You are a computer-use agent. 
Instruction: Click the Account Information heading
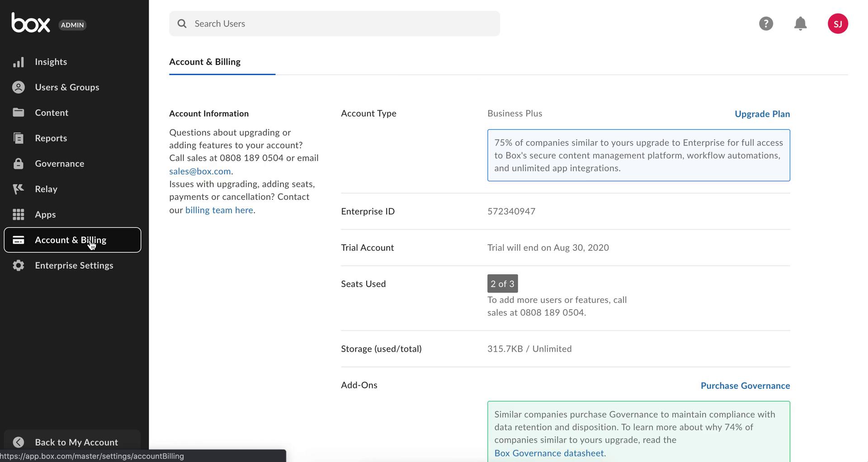[209, 113]
